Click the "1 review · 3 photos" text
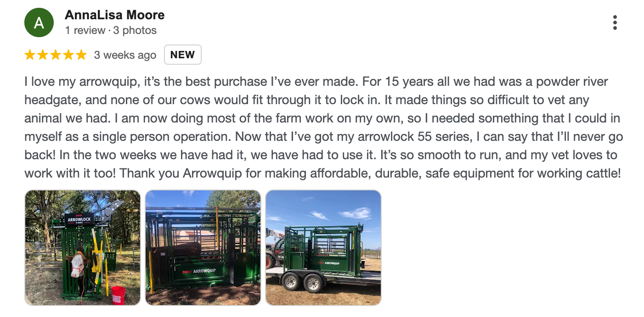The width and height of the screenshot is (644, 317). click(111, 30)
